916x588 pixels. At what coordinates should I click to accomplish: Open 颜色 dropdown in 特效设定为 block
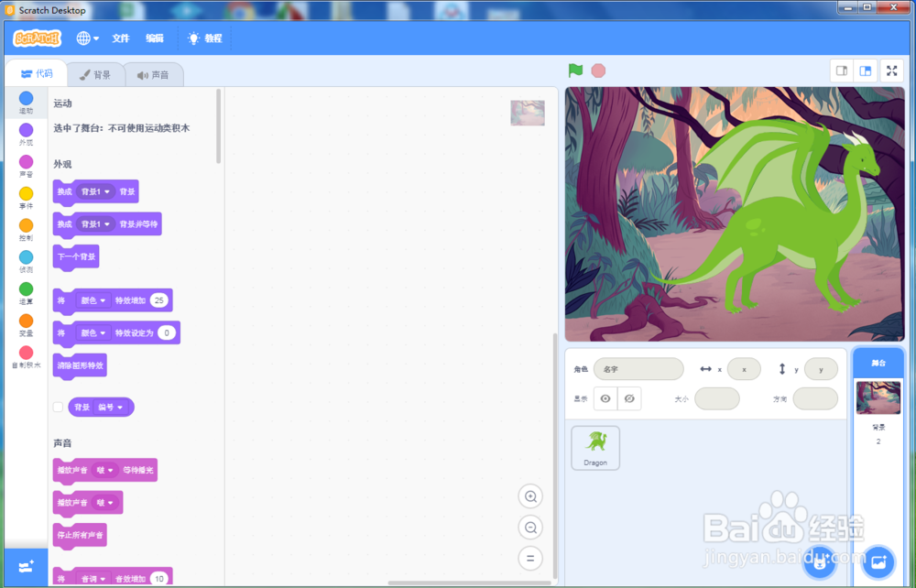93,332
